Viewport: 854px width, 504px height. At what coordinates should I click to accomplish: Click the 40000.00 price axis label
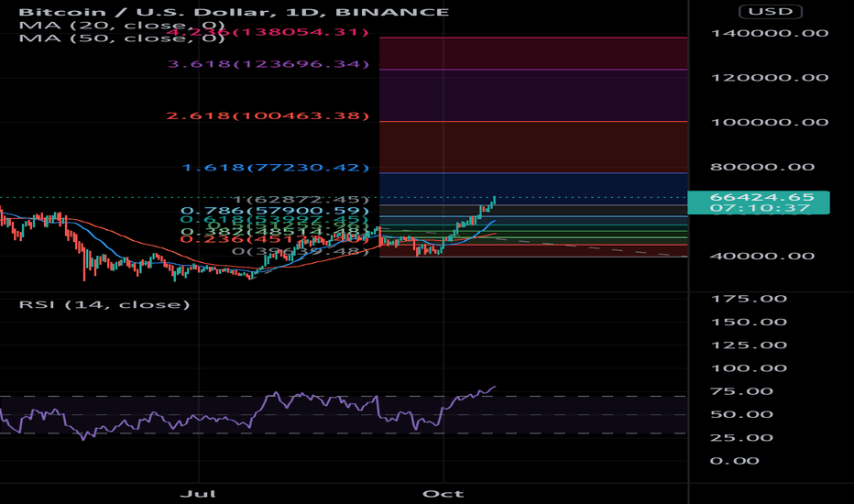tap(762, 256)
